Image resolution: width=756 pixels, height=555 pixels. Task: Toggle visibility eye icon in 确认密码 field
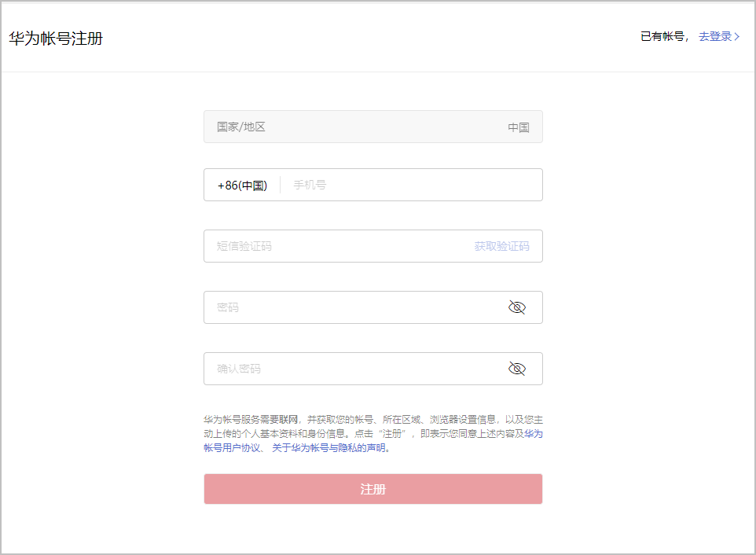click(x=517, y=369)
